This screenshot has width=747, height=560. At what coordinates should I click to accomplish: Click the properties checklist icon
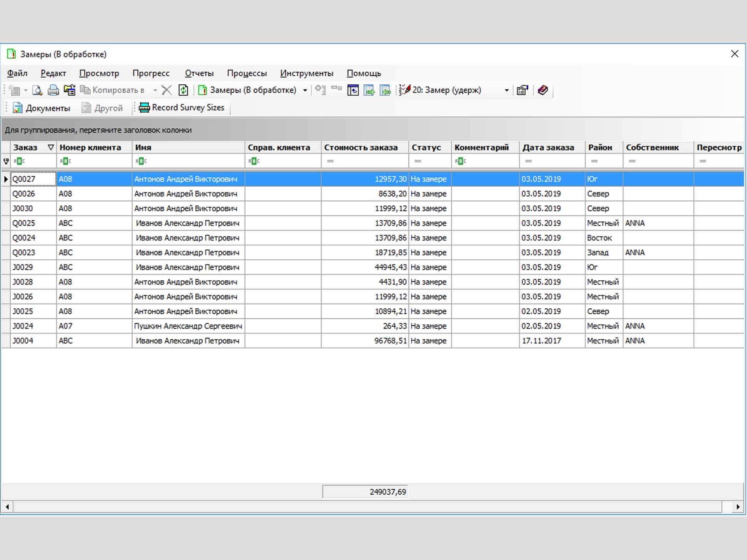point(522,90)
